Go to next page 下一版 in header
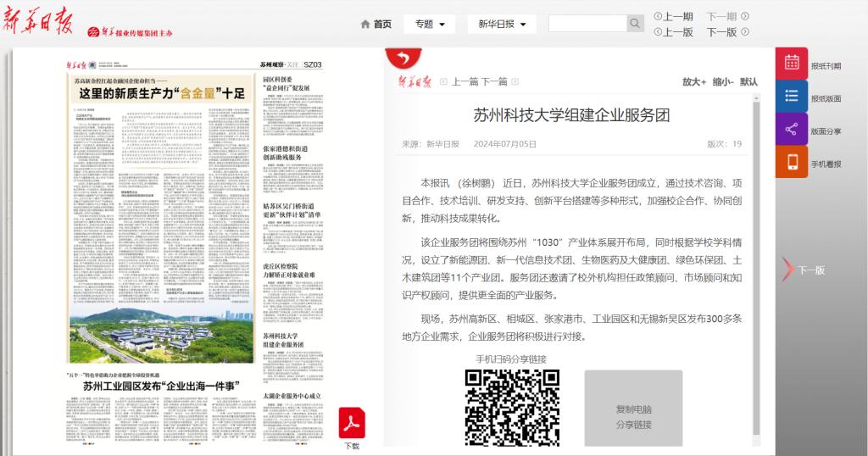Viewport: 868px width, 456px height. (x=727, y=32)
